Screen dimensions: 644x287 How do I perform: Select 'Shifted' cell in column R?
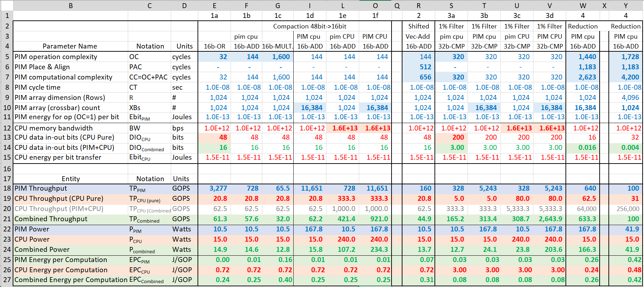tap(418, 26)
